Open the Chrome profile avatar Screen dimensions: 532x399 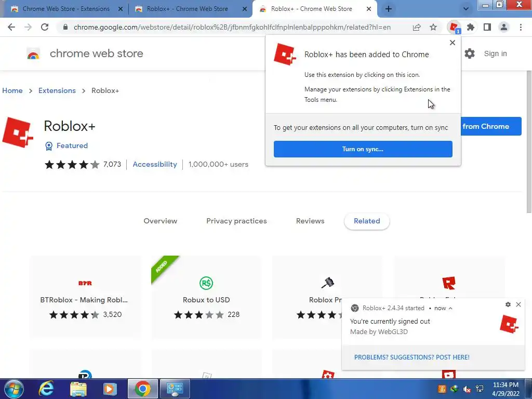click(x=504, y=27)
